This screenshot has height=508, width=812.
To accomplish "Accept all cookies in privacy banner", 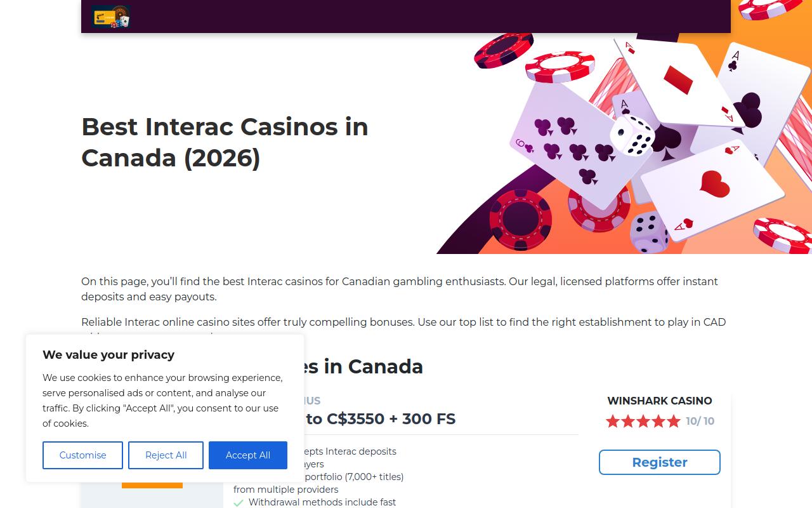I will tap(248, 455).
